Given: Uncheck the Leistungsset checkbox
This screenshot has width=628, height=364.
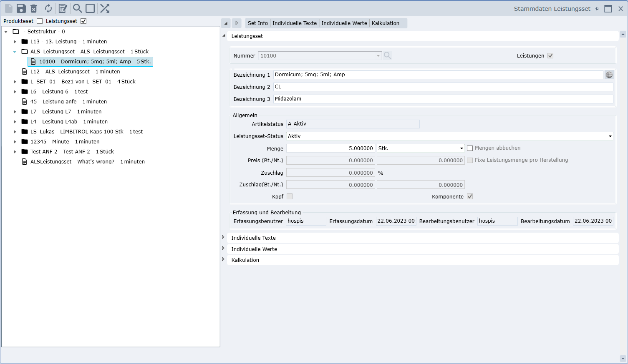Looking at the screenshot, I should 83,21.
